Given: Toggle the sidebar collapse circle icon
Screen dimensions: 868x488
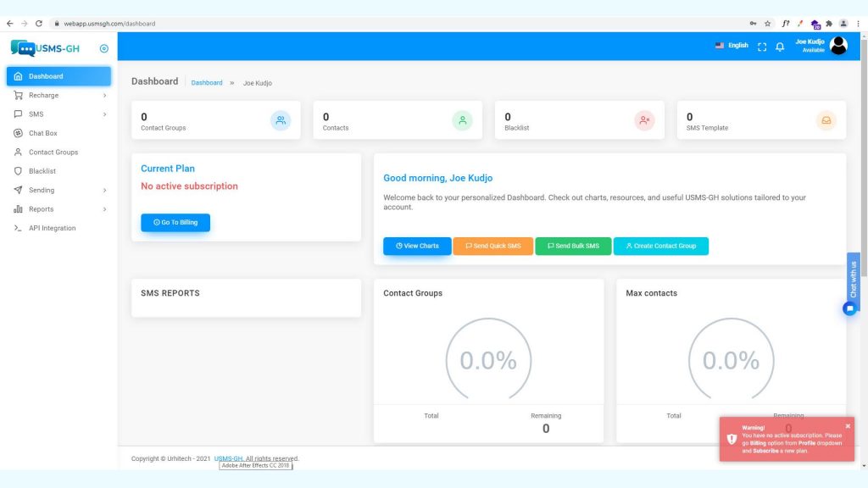Looking at the screenshot, I should point(104,48).
